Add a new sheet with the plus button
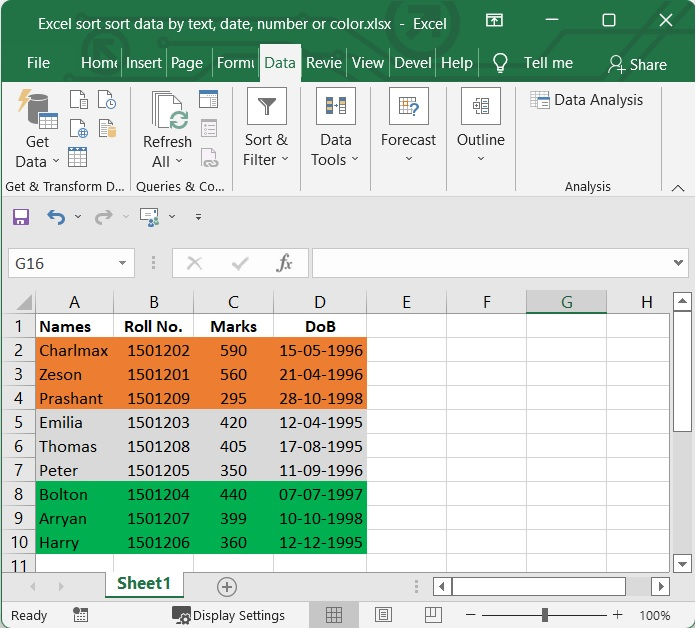This screenshot has width=700, height=628. [x=227, y=586]
